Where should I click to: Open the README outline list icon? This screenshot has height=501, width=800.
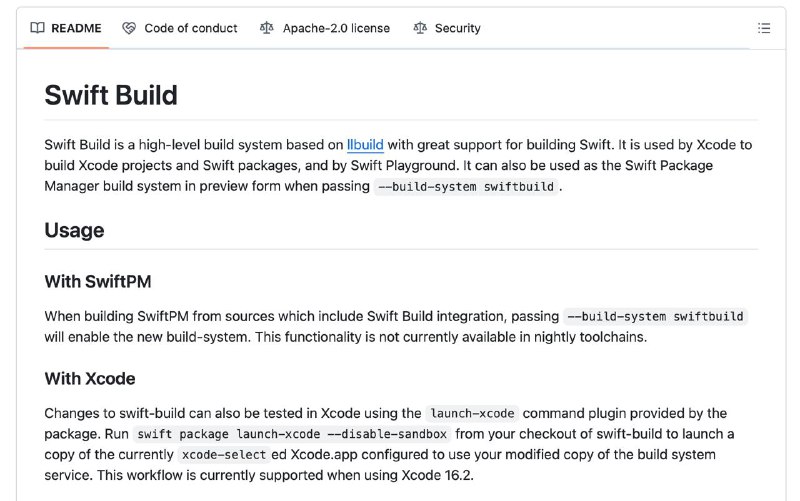click(764, 28)
